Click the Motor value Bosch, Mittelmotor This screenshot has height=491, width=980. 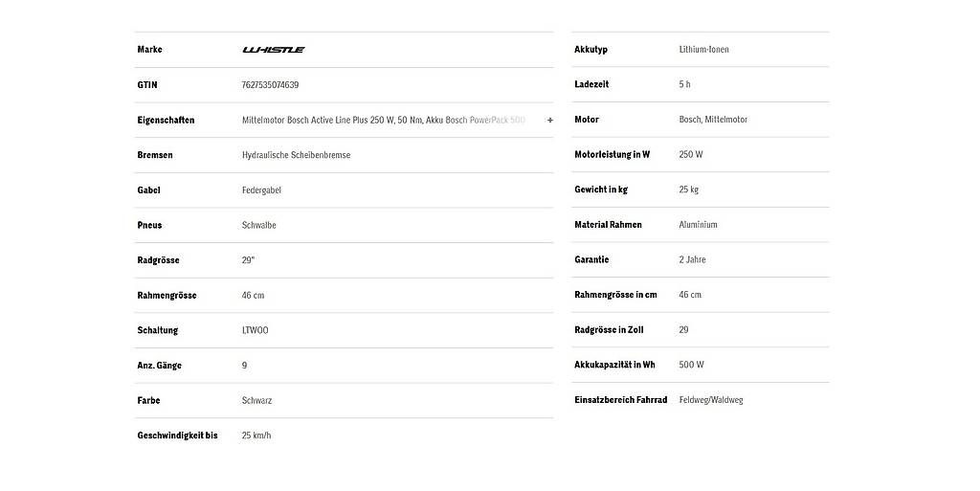[713, 120]
